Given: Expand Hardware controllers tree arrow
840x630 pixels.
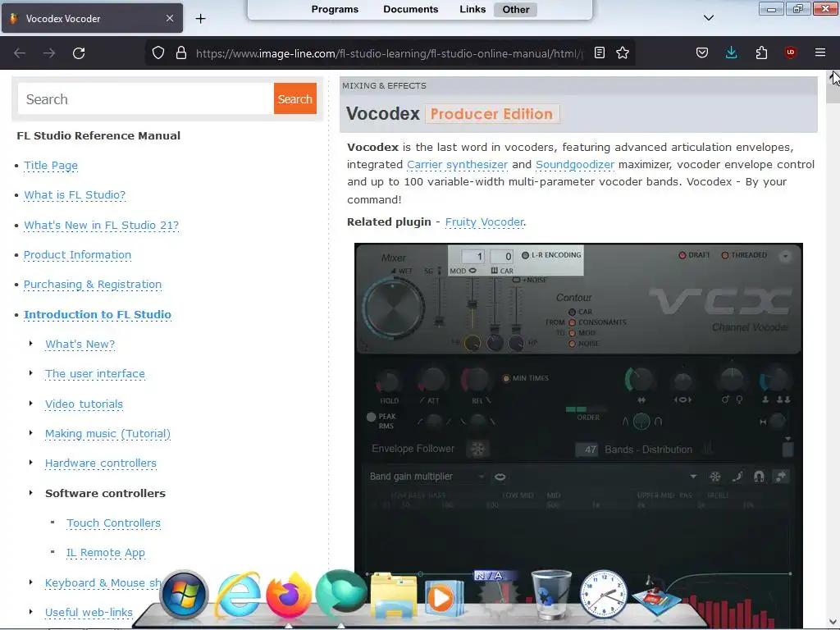Looking at the screenshot, I should click(31, 463).
